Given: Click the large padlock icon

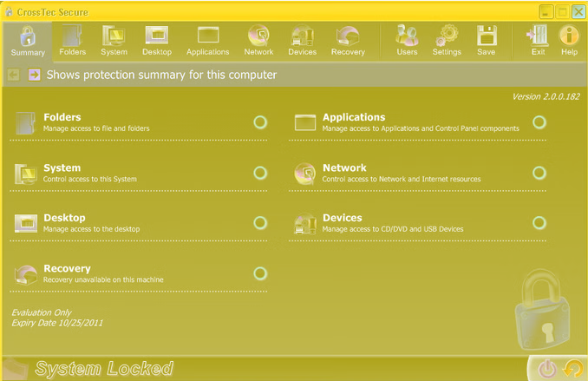Looking at the screenshot, I should pyautogui.click(x=541, y=310).
